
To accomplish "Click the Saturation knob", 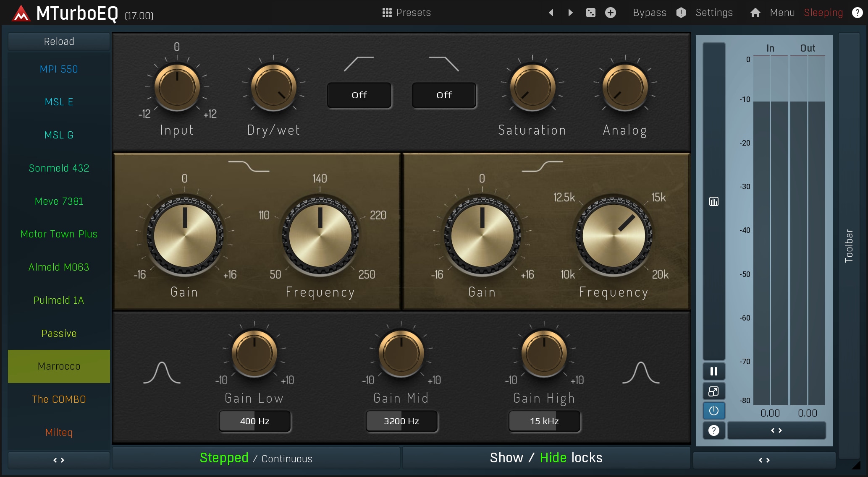I will [532, 87].
